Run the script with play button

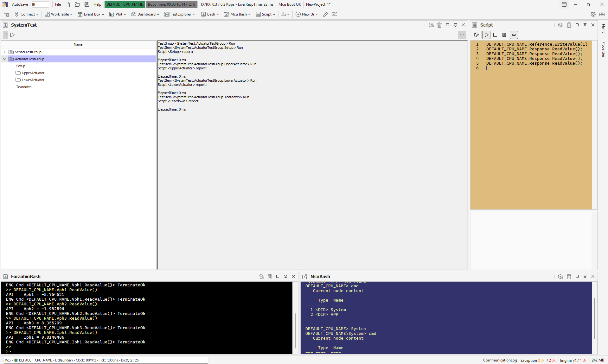point(486,35)
